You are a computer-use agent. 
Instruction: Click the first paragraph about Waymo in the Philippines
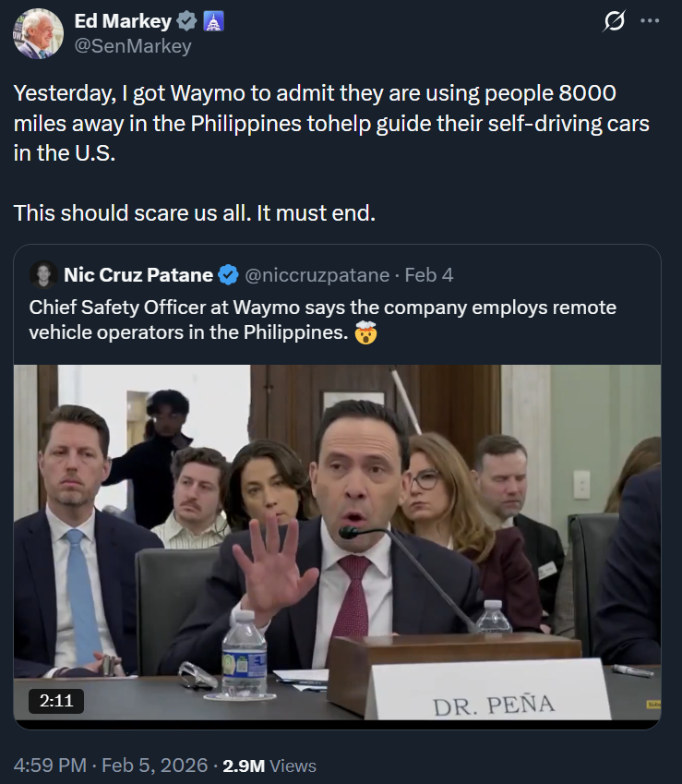[x=330, y=123]
